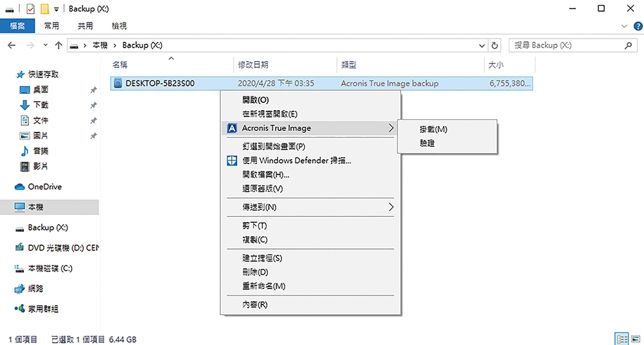Click the refresh button beside address bar
This screenshot has height=345, width=644.
point(495,46)
